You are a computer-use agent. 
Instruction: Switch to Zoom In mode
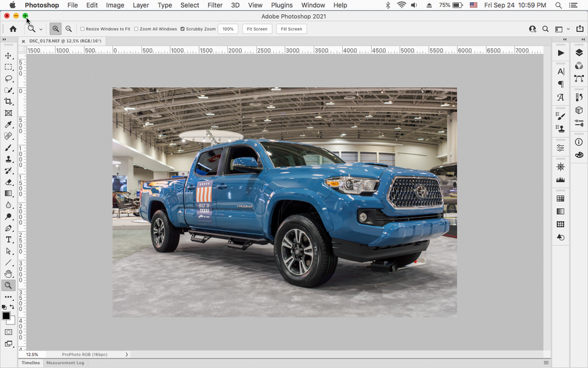pos(55,29)
